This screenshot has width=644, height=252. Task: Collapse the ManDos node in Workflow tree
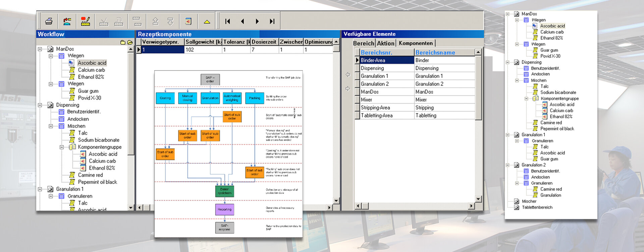pyautogui.click(x=40, y=49)
